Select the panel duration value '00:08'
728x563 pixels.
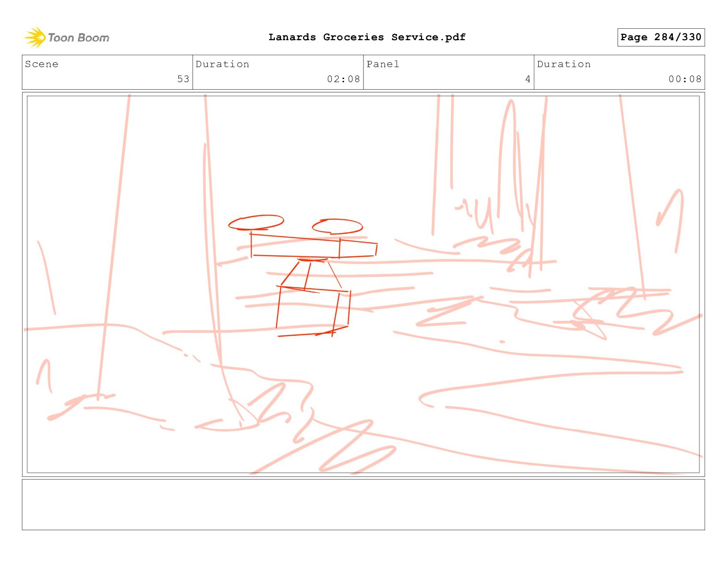[685, 79]
